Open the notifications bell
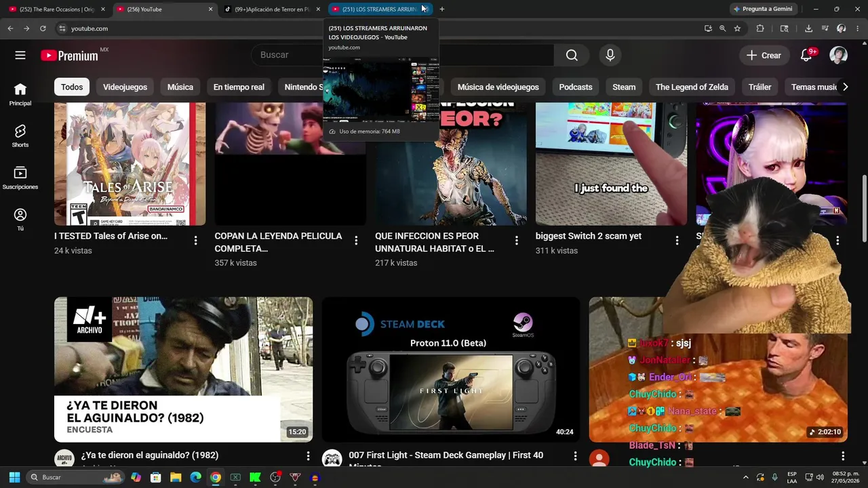 click(x=806, y=56)
